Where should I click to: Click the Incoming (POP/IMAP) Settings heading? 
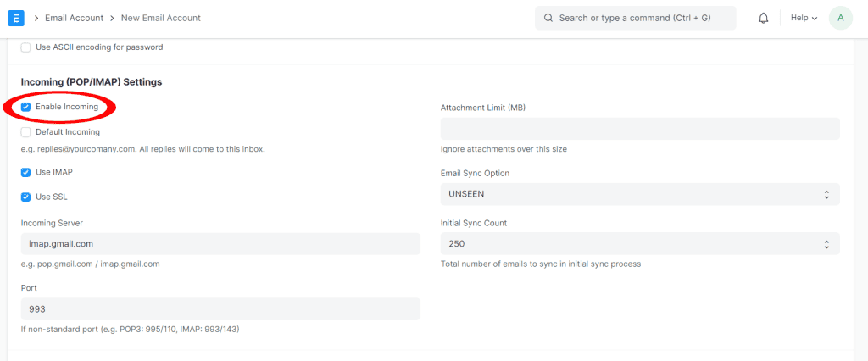click(92, 82)
